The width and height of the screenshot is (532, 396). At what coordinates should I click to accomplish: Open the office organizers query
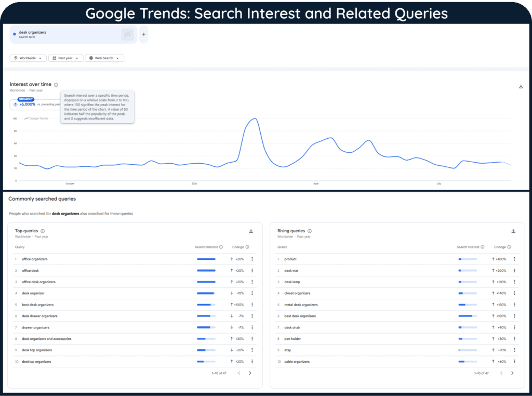coord(35,259)
